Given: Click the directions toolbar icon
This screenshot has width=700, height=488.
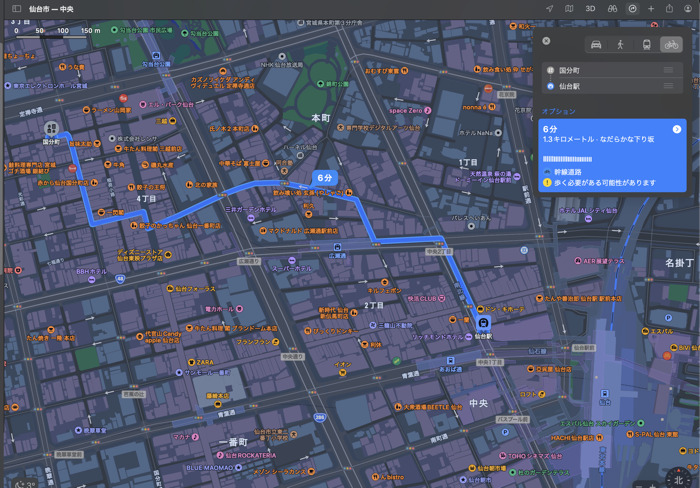Looking at the screenshot, I should [x=632, y=8].
